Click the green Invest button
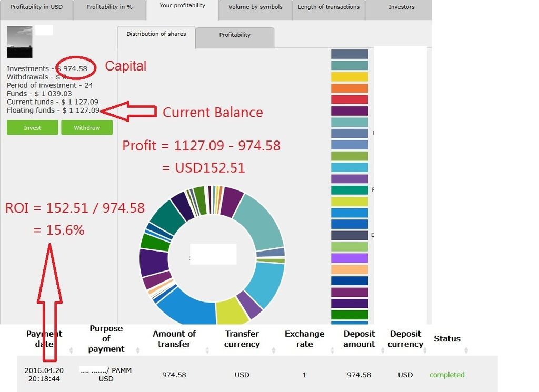This screenshot has width=539, height=392. (33, 128)
